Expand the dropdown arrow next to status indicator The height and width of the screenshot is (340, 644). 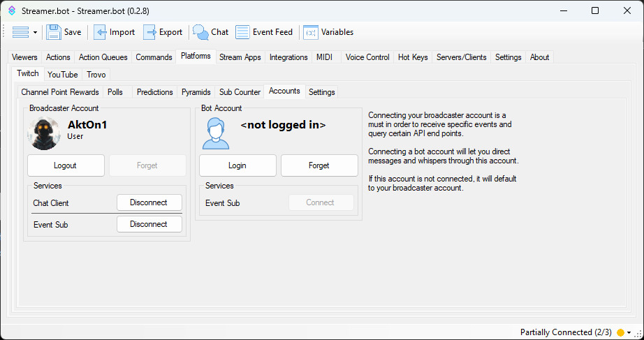coord(629,332)
